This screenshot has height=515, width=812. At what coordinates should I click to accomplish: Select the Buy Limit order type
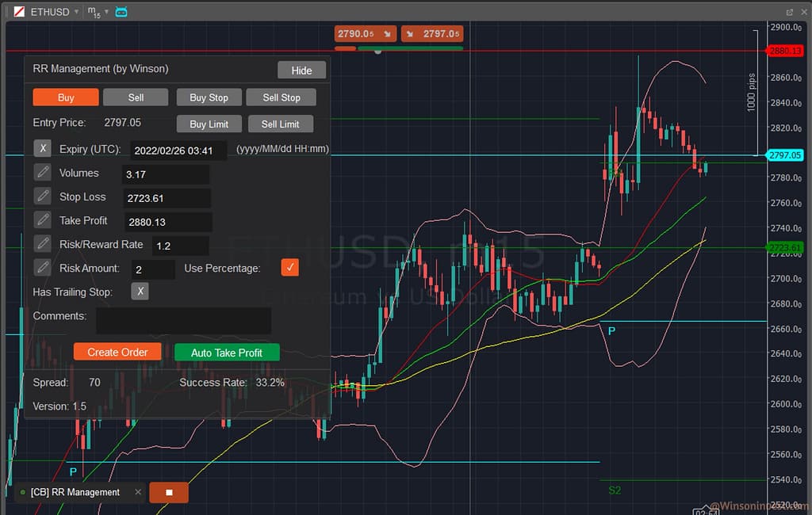[x=209, y=124]
